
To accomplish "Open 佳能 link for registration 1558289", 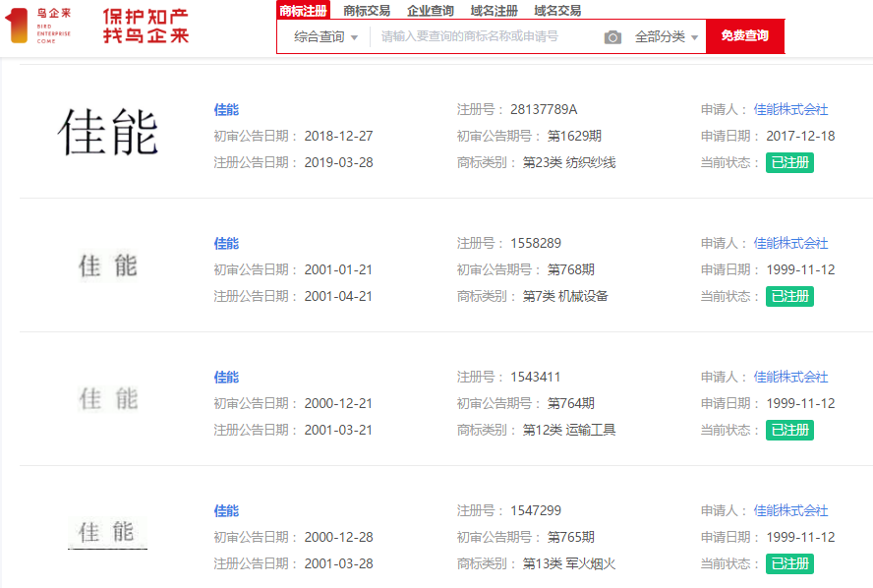I will pyautogui.click(x=226, y=243).
